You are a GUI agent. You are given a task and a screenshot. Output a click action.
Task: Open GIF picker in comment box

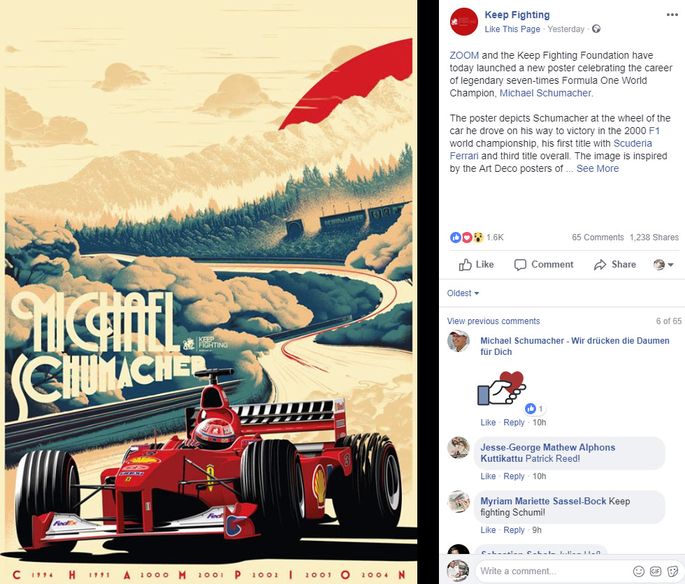[655, 571]
